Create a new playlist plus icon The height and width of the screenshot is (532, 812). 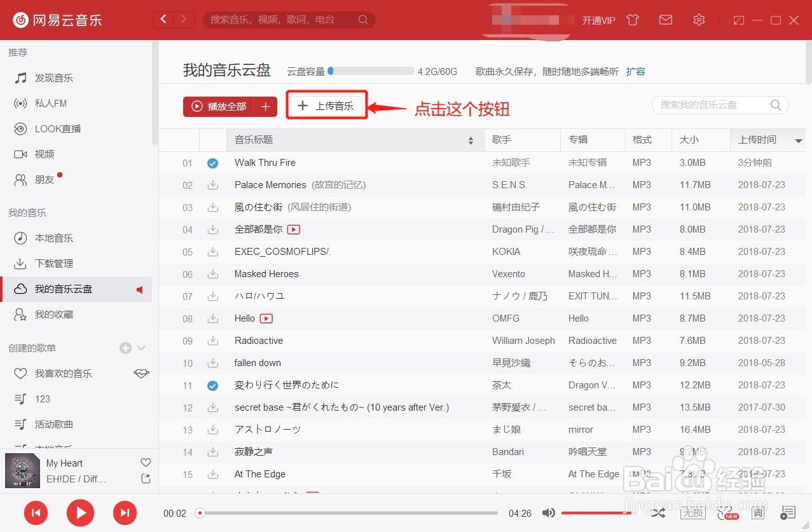(125, 348)
